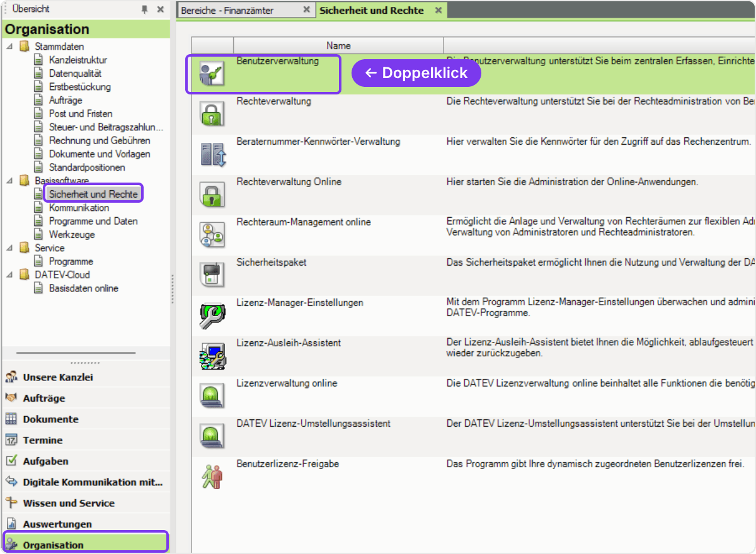Close the Sicherheit und Rechte tab
Viewport: 756px width, 554px height.
pyautogui.click(x=438, y=10)
